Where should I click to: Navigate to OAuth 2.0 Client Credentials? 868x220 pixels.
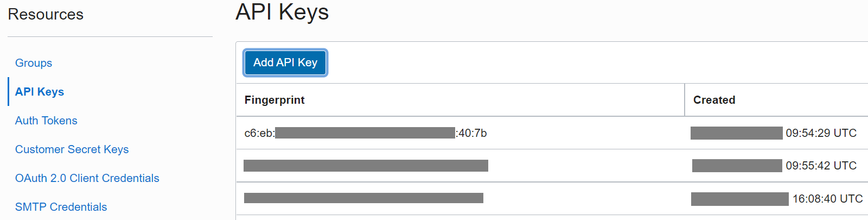pyautogui.click(x=87, y=178)
